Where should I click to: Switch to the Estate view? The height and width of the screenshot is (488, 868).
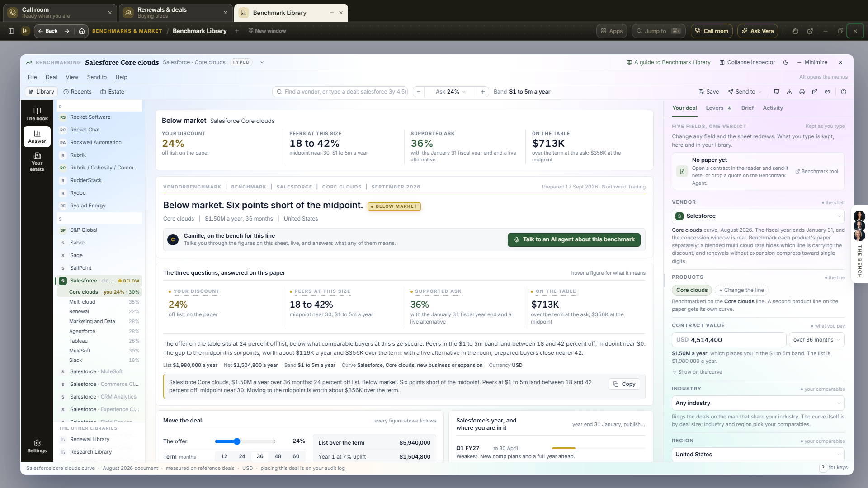tap(112, 92)
